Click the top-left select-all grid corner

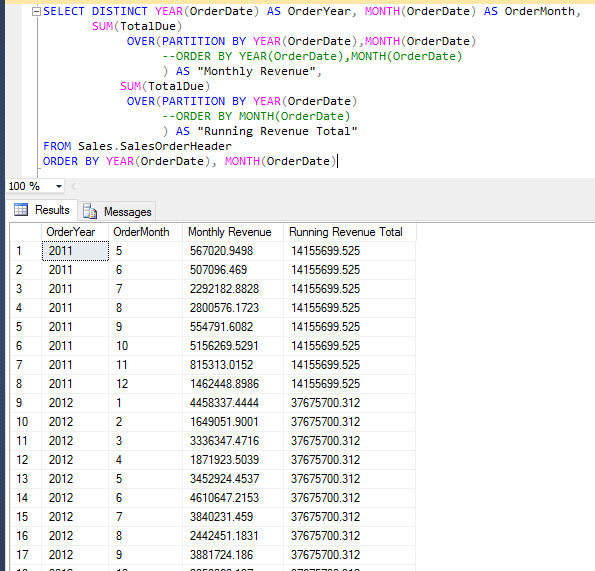(25, 232)
